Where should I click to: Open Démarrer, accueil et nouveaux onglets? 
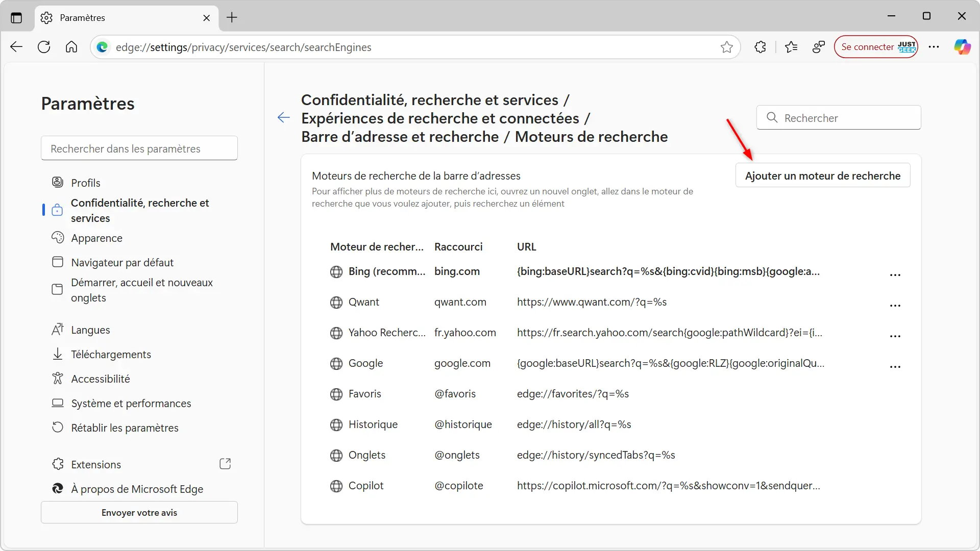click(141, 290)
